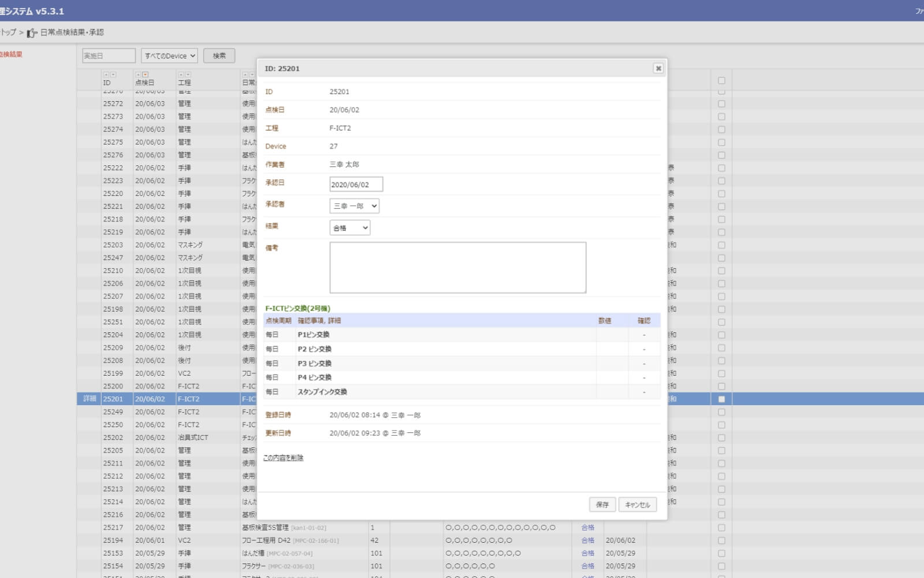This screenshot has height=578, width=924.
Task: Tick the checkbox for row 25272
Action: click(x=721, y=104)
